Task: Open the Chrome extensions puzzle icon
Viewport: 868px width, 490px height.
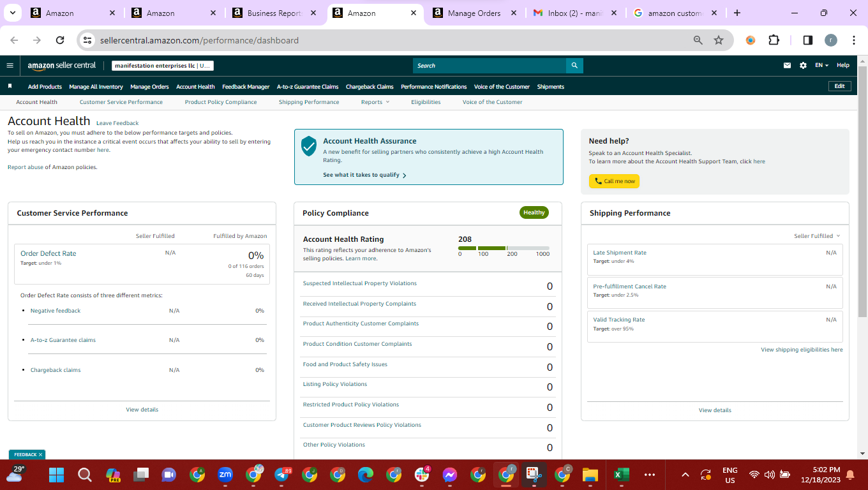Action: click(774, 40)
